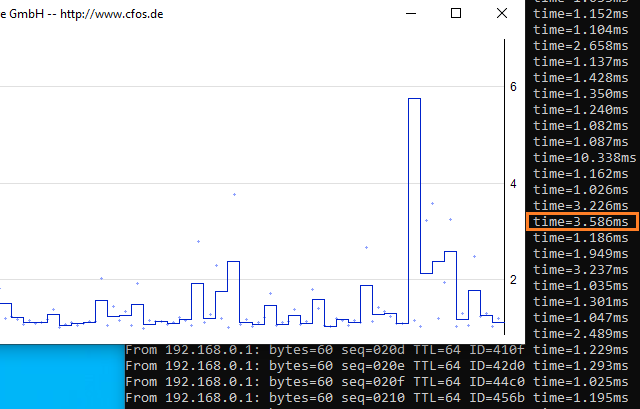Click the ID=456b value in console
The height and width of the screenshot is (409, 640).
point(497,398)
